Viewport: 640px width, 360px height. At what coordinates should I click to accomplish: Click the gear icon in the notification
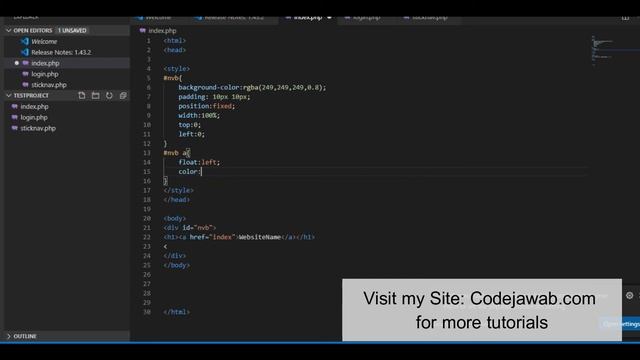629,296
